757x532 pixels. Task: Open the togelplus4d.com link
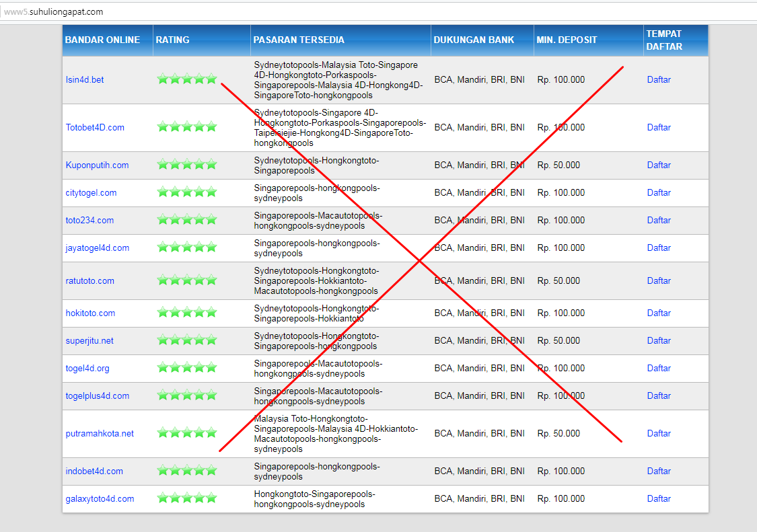pyautogui.click(x=97, y=395)
